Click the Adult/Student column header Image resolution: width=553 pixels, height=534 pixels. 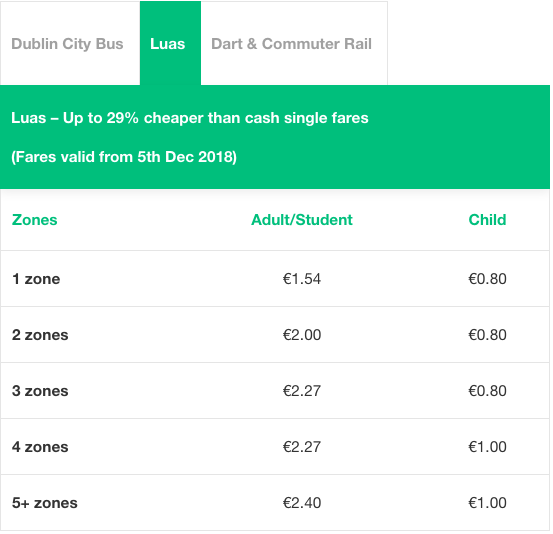click(302, 220)
